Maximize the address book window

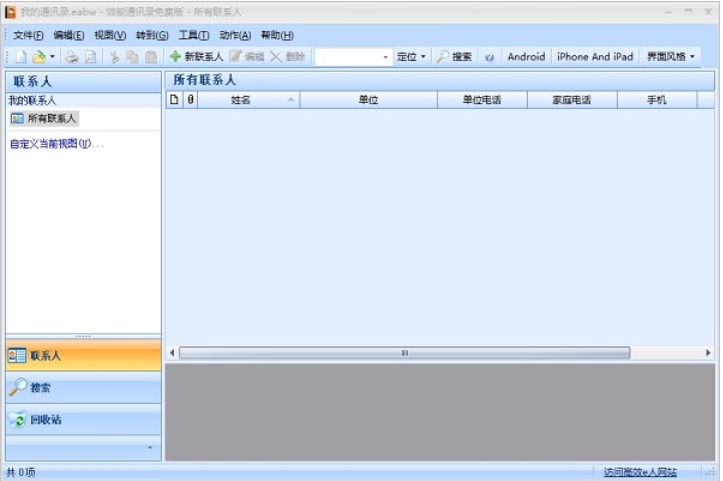coord(688,12)
